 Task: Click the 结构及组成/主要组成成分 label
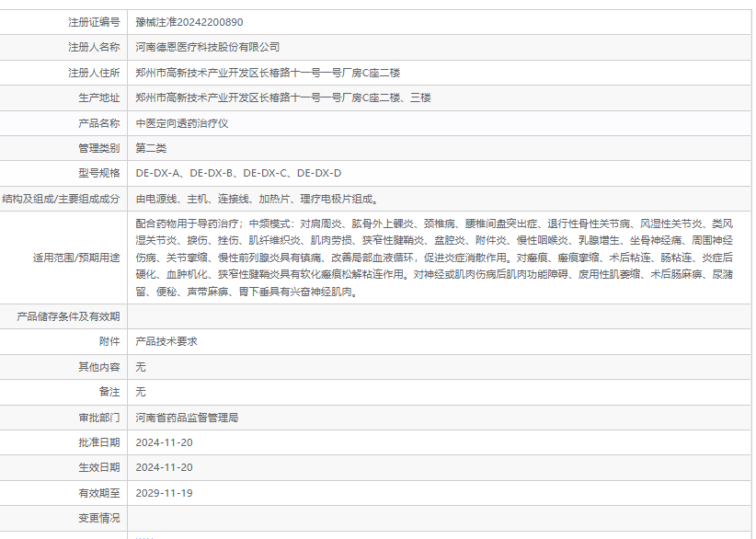tap(62, 199)
